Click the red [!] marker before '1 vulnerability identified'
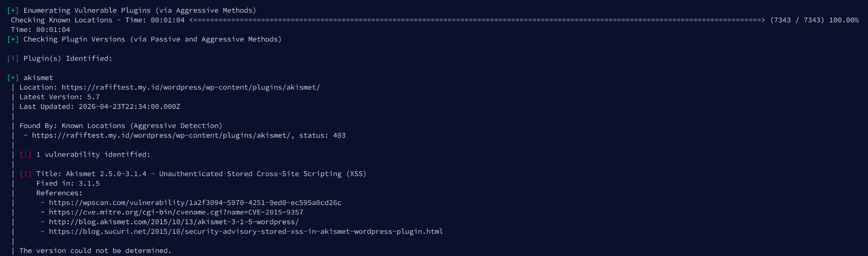This screenshot has height=256, width=868. 25,155
